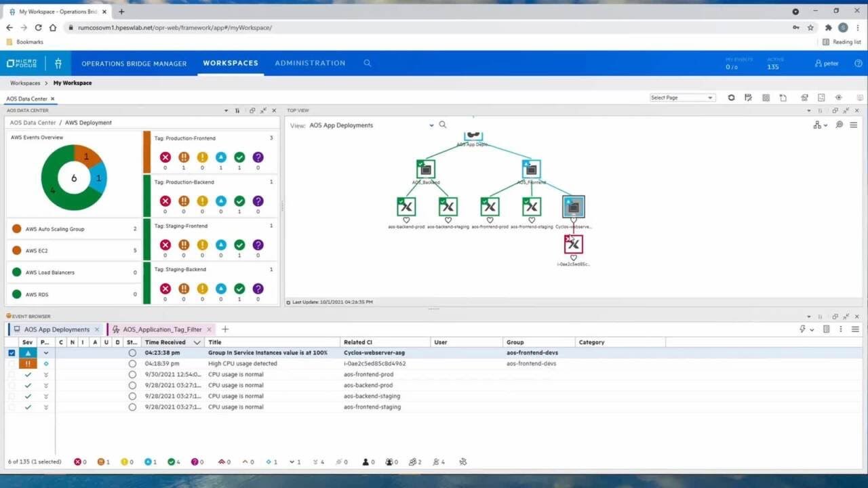Click the orange segment of the AWS Events donut chart

point(87,156)
